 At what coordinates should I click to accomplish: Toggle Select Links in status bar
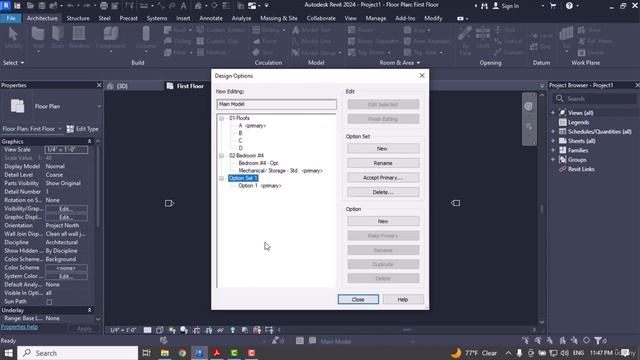coord(526,340)
